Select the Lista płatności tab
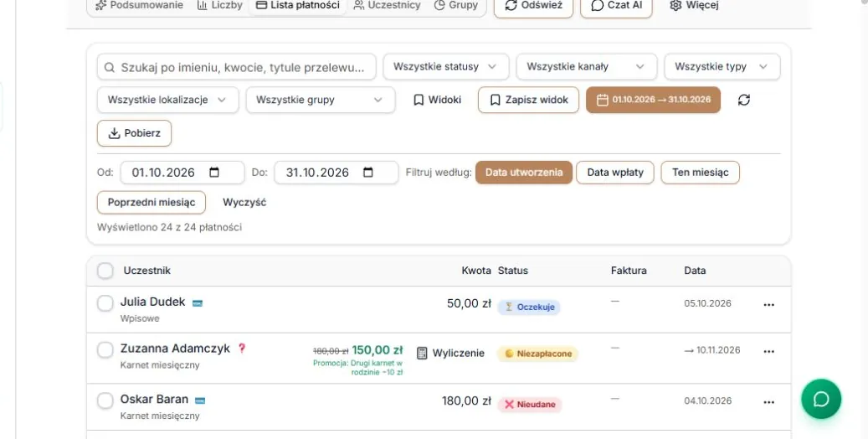 pyautogui.click(x=298, y=5)
